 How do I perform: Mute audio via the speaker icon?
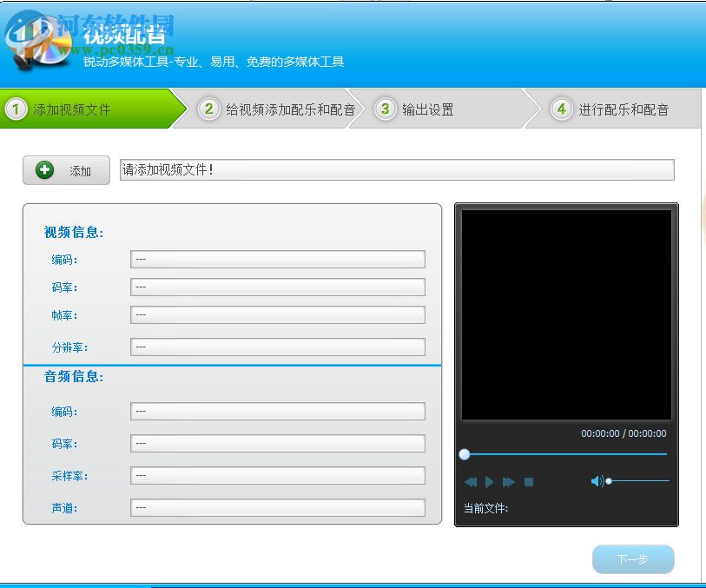tap(597, 481)
